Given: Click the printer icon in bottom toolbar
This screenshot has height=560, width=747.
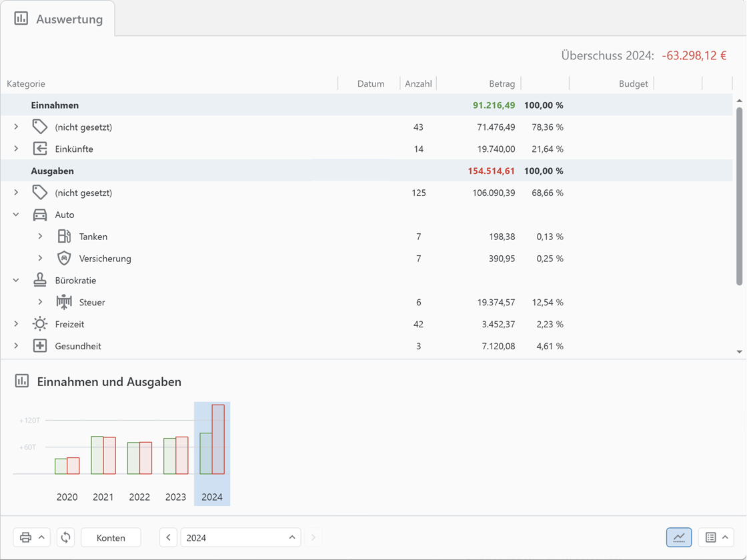Looking at the screenshot, I should point(25,537).
